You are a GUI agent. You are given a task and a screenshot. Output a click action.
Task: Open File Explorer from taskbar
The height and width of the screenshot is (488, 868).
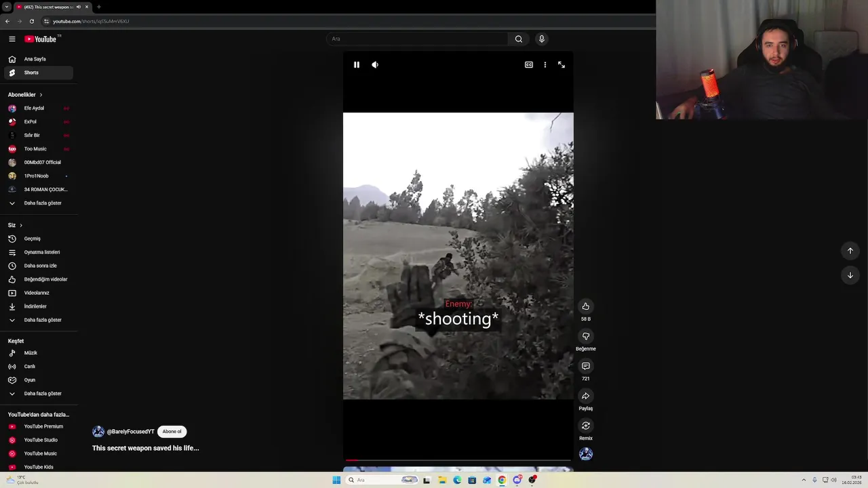coord(442,480)
